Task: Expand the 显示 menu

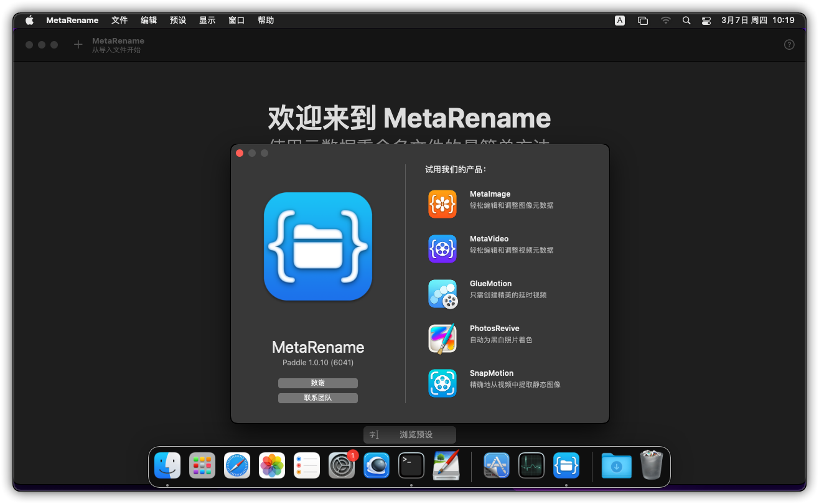Action: pyautogui.click(x=207, y=21)
